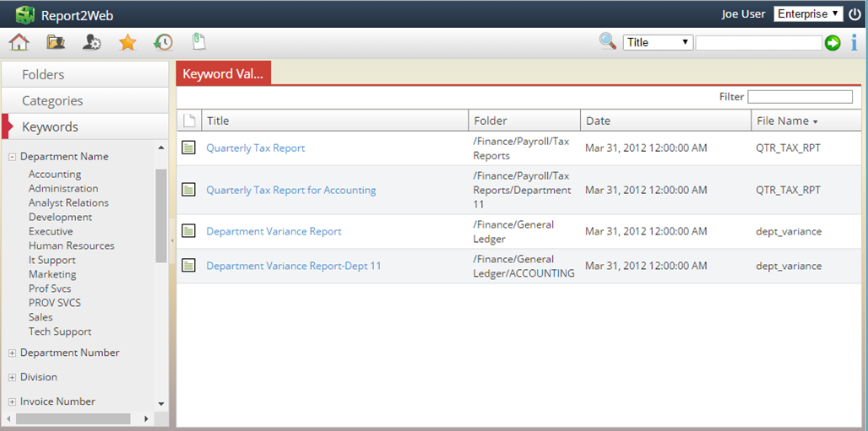Expand the Division keyword node

point(13,378)
